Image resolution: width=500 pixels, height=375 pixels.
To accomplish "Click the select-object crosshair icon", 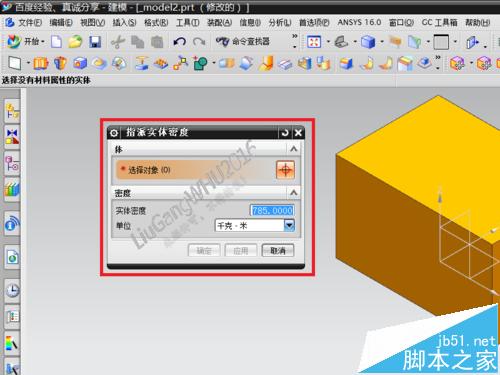I will (285, 170).
